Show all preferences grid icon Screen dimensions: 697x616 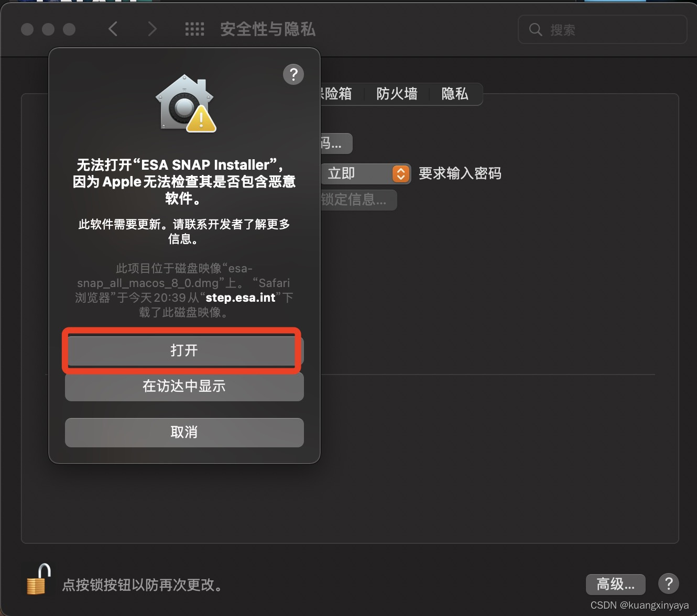pyautogui.click(x=194, y=29)
